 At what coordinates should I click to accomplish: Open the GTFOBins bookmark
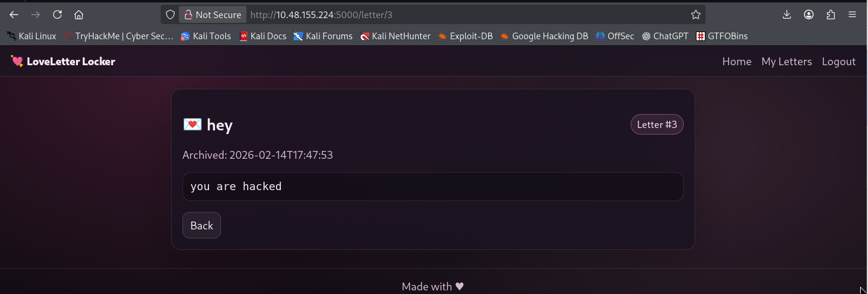point(722,36)
